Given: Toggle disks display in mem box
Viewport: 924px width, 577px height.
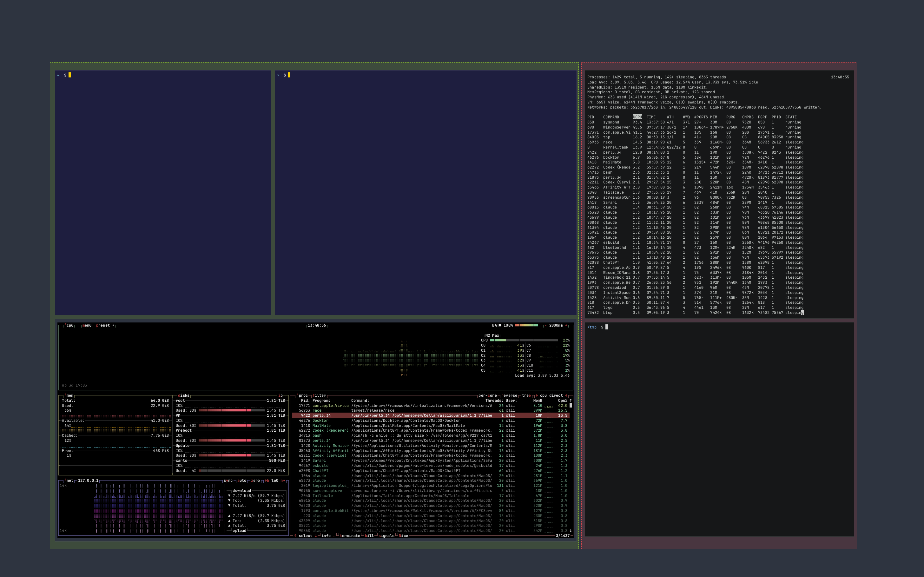Looking at the screenshot, I should click(183, 395).
